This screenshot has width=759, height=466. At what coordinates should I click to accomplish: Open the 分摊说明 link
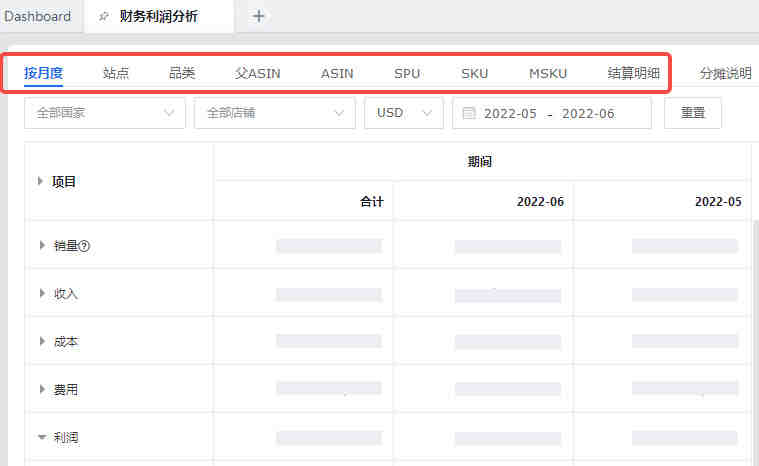pos(726,73)
